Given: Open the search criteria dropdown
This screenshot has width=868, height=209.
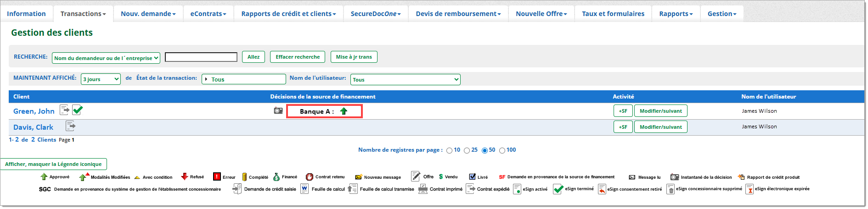Looking at the screenshot, I should pos(106,58).
